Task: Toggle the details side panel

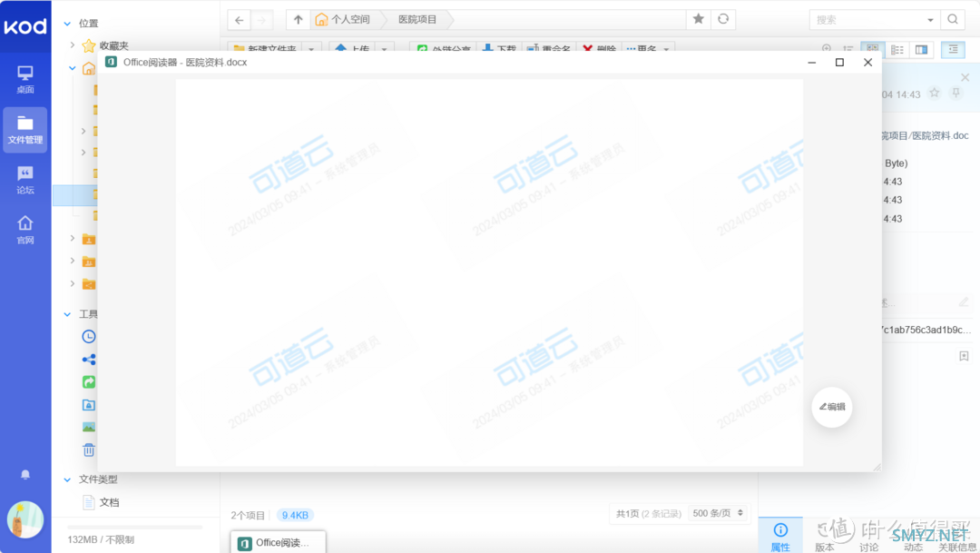Action: click(953, 49)
